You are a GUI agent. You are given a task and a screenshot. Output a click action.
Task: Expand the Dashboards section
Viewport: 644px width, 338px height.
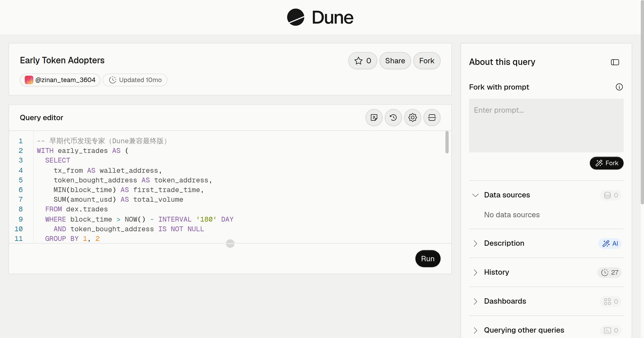tap(475, 301)
